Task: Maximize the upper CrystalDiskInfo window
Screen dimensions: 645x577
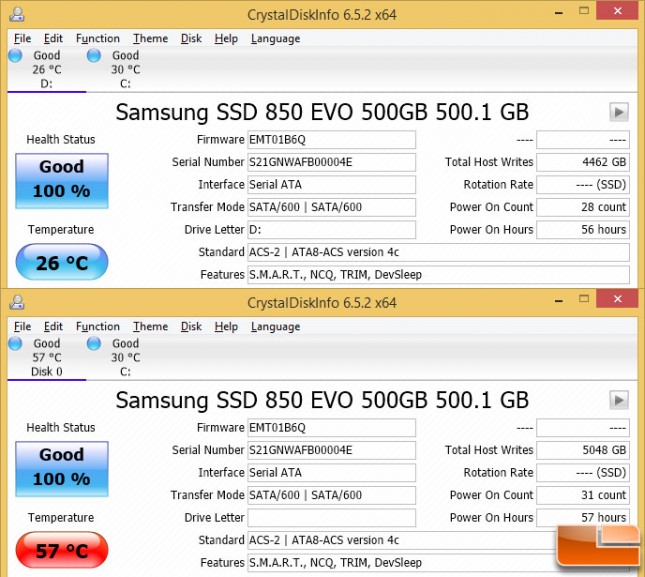Action: click(x=584, y=11)
